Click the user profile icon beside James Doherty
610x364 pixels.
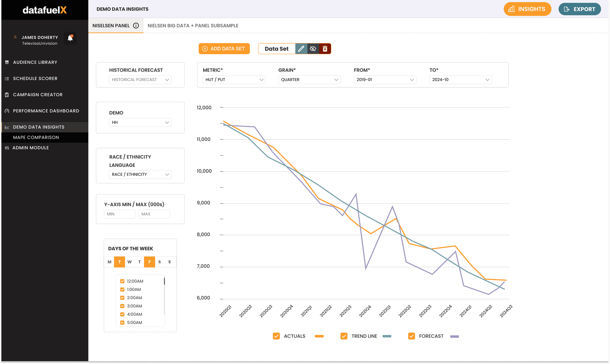point(15,37)
